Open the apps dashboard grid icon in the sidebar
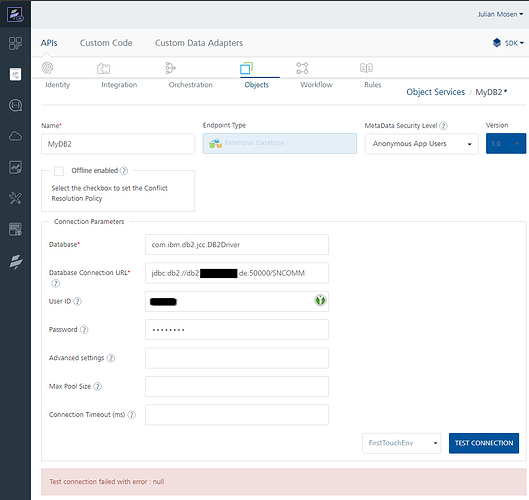Viewport: 529px width, 500px height. [x=15, y=43]
